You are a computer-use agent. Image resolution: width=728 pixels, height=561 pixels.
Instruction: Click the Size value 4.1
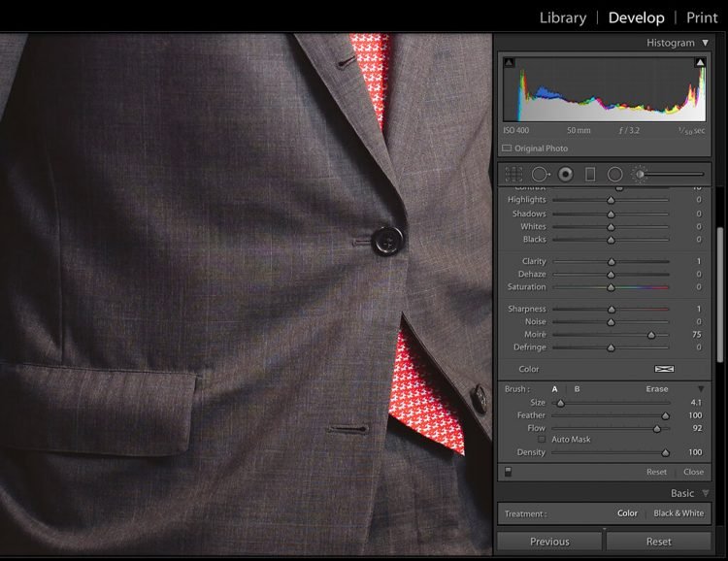(x=696, y=402)
